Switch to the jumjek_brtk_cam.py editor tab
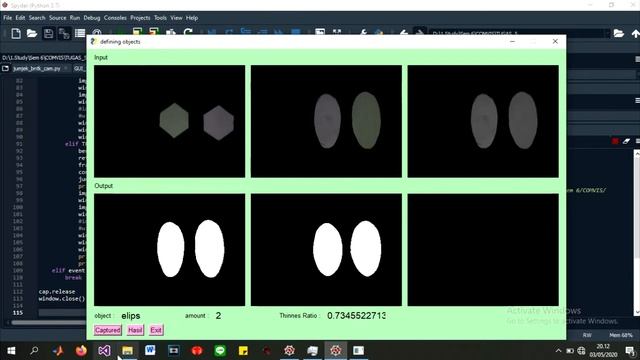Screen dimensions: 640x360 pos(37,69)
